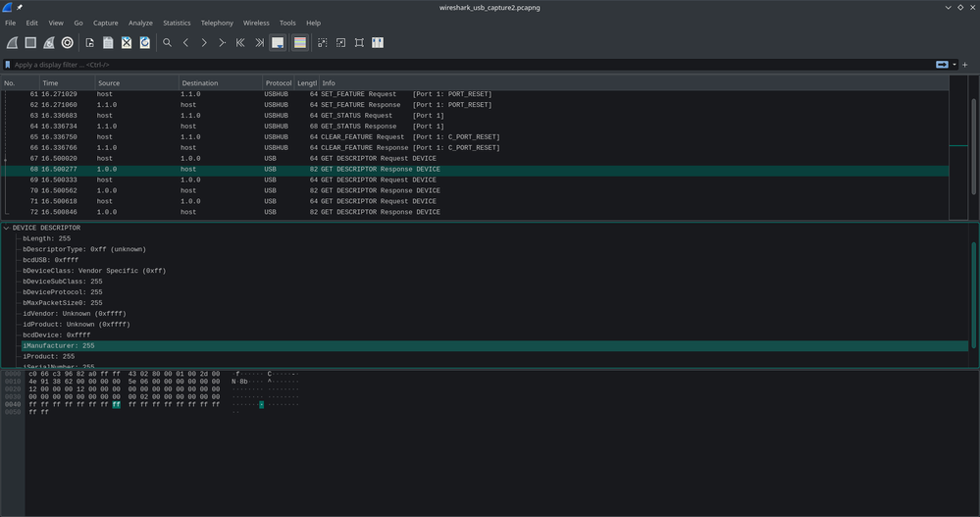
Task: Click the highlighted ff byte in hex pane
Action: [117, 404]
